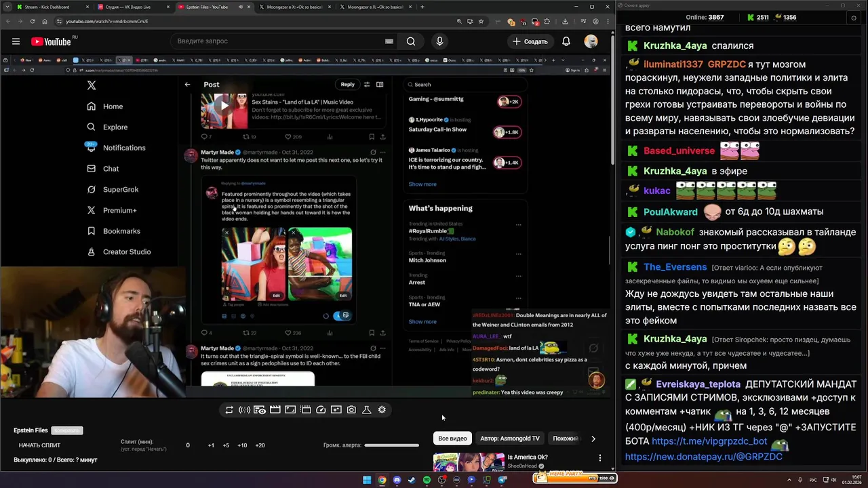Bookmark this page with the star icon
The width and height of the screenshot is (868, 488).
click(x=481, y=21)
